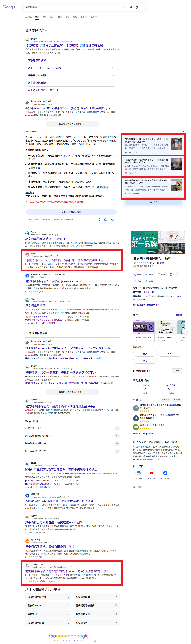Click the AI summary share icon
The width and height of the screenshot is (191, 644).
pyautogui.click(x=99, y=220)
